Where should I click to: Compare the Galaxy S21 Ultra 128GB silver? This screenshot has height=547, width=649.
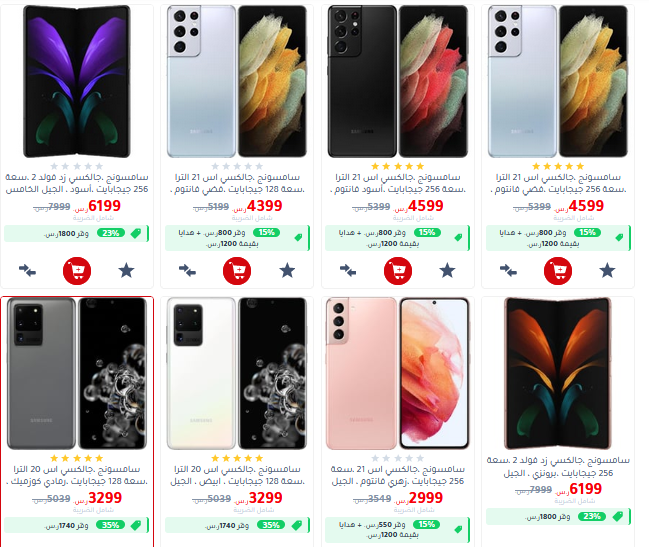[x=187, y=271]
